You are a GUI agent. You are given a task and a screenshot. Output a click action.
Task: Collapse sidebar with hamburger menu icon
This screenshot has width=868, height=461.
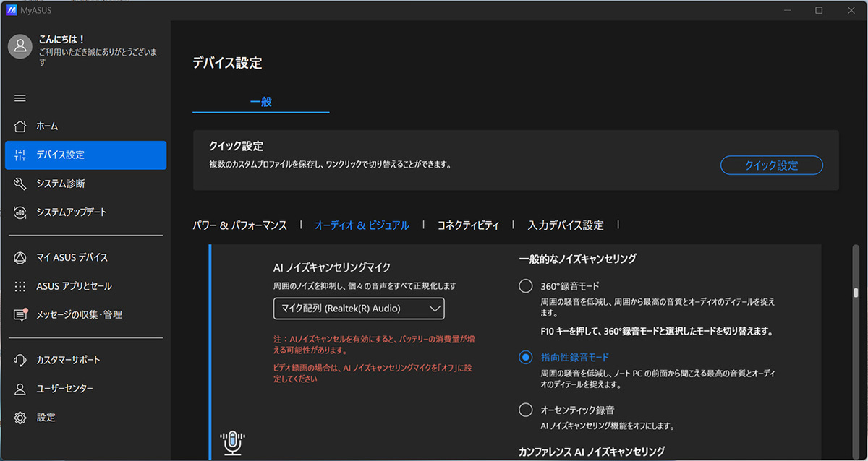tap(20, 98)
